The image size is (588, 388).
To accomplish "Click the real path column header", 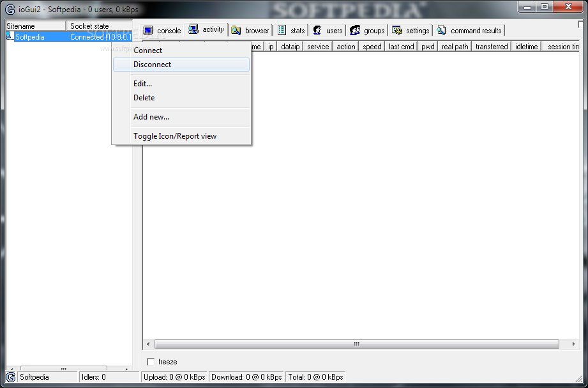I will [455, 47].
